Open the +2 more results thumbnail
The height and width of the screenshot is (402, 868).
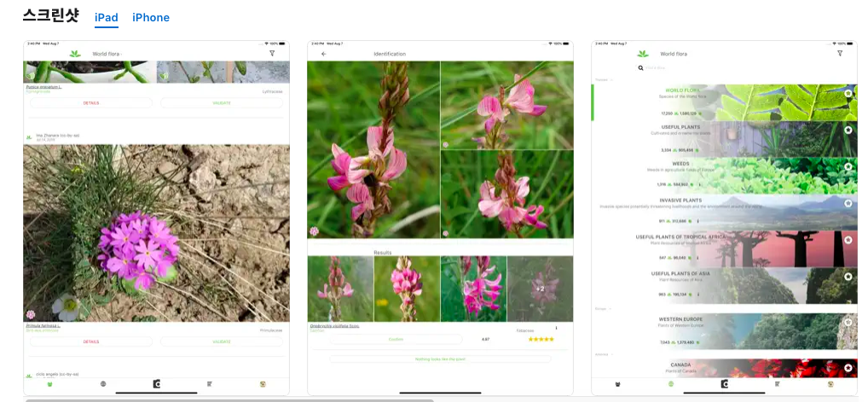point(540,288)
